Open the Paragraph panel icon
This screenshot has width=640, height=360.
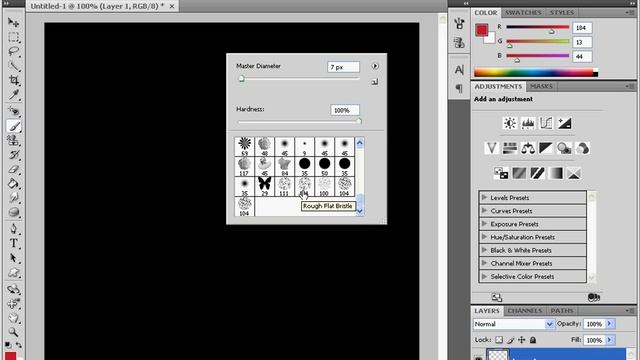click(x=459, y=88)
